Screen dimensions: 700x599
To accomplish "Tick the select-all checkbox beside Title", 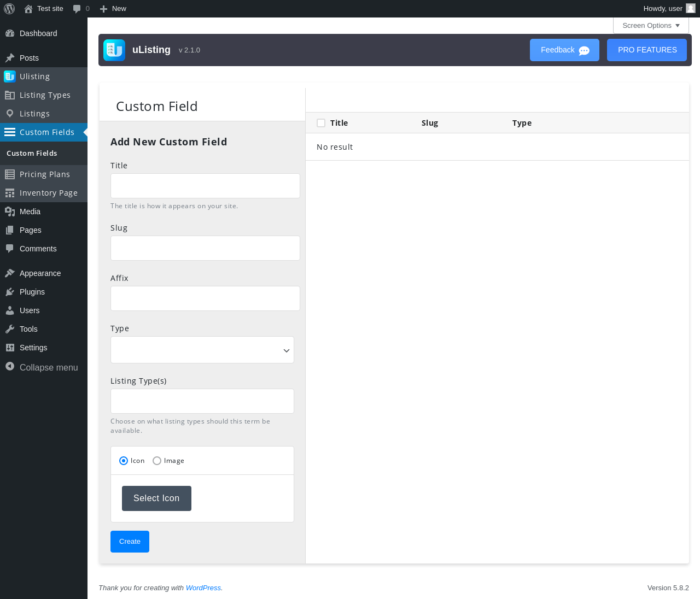I will pyautogui.click(x=321, y=123).
